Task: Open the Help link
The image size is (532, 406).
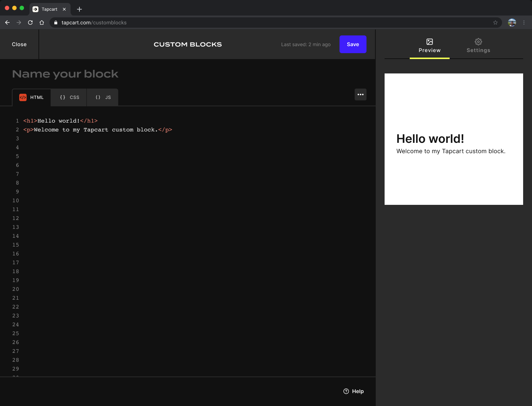Action: tap(354, 391)
